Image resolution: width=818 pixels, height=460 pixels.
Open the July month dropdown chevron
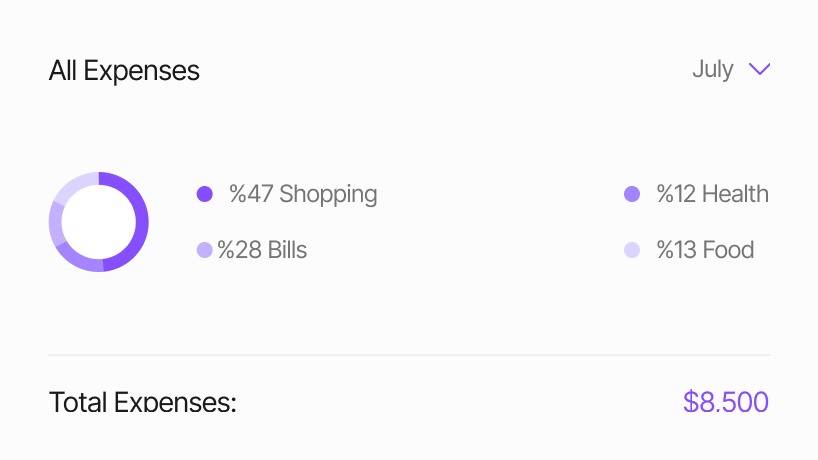(x=760, y=70)
